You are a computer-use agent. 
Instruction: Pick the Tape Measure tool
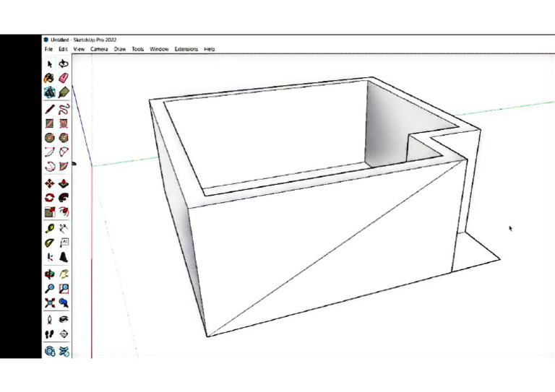tap(50, 228)
